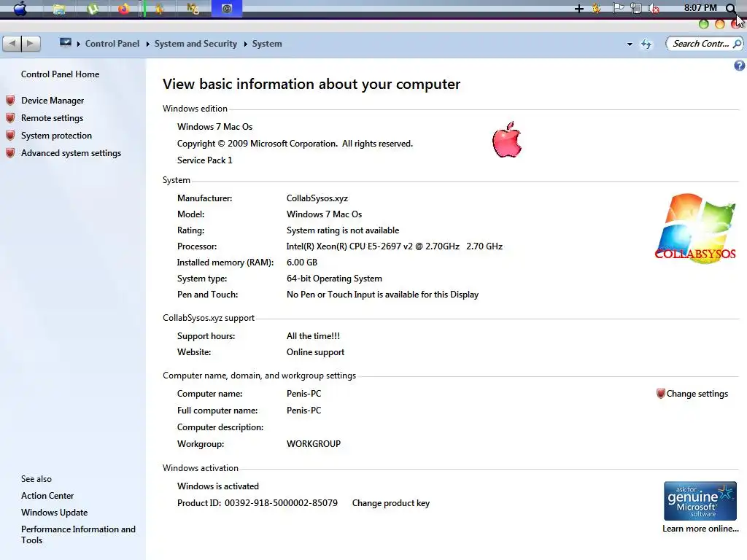This screenshot has width=747, height=560.
Task: Click the green window button
Action: tap(704, 24)
